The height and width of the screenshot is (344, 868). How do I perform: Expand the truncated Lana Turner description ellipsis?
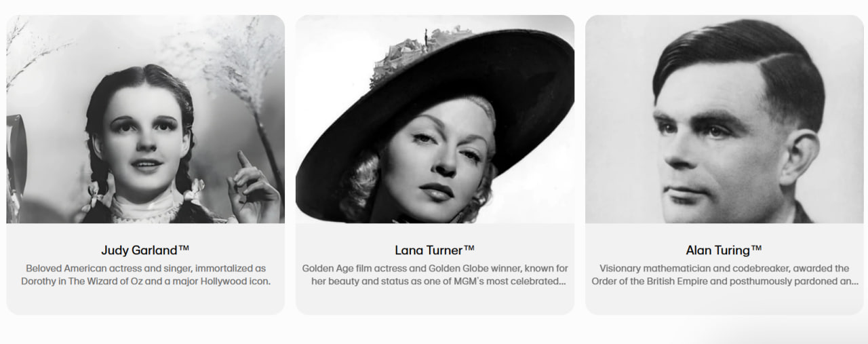click(x=561, y=282)
